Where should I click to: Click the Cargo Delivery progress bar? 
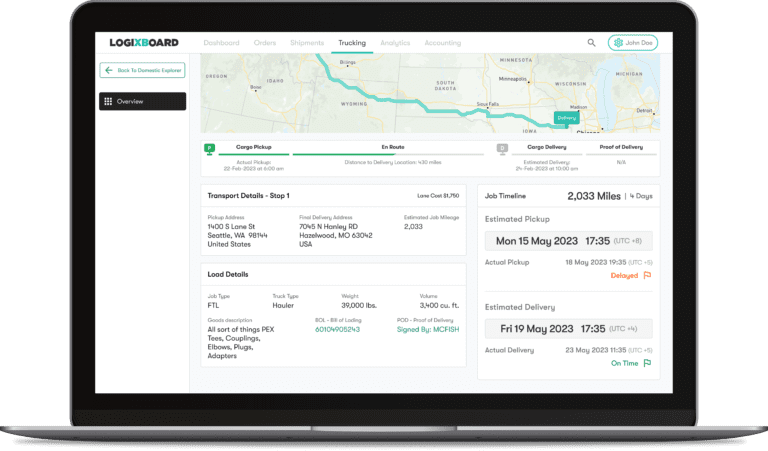(547, 154)
